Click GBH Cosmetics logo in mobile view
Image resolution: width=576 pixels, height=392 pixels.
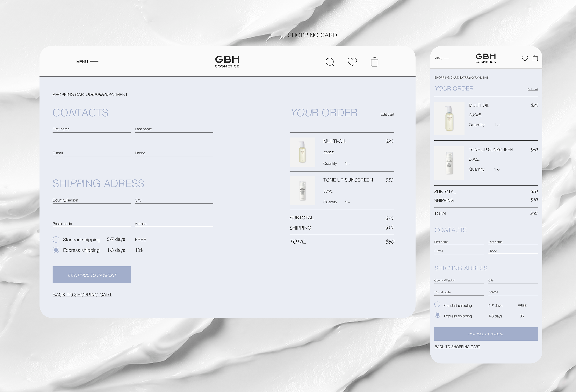tap(485, 58)
